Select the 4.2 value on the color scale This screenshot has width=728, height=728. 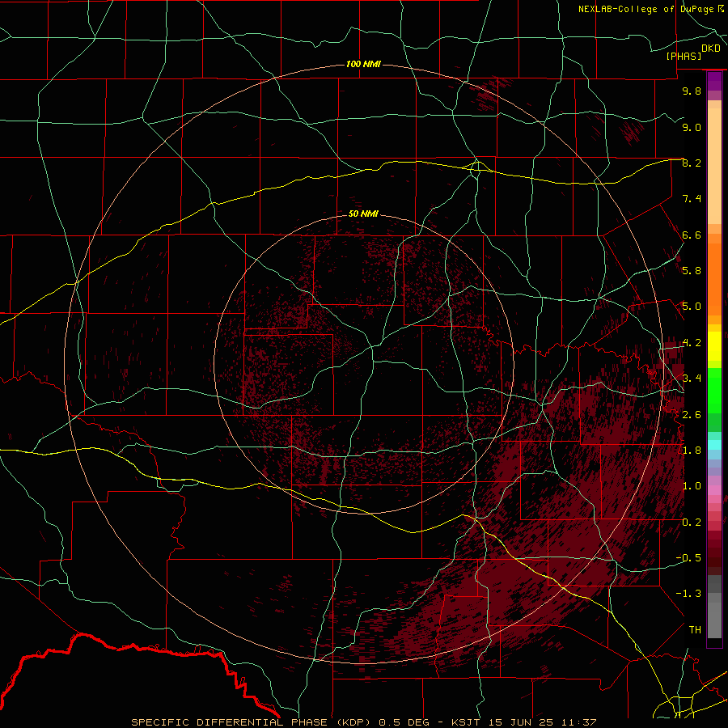pyautogui.click(x=692, y=343)
